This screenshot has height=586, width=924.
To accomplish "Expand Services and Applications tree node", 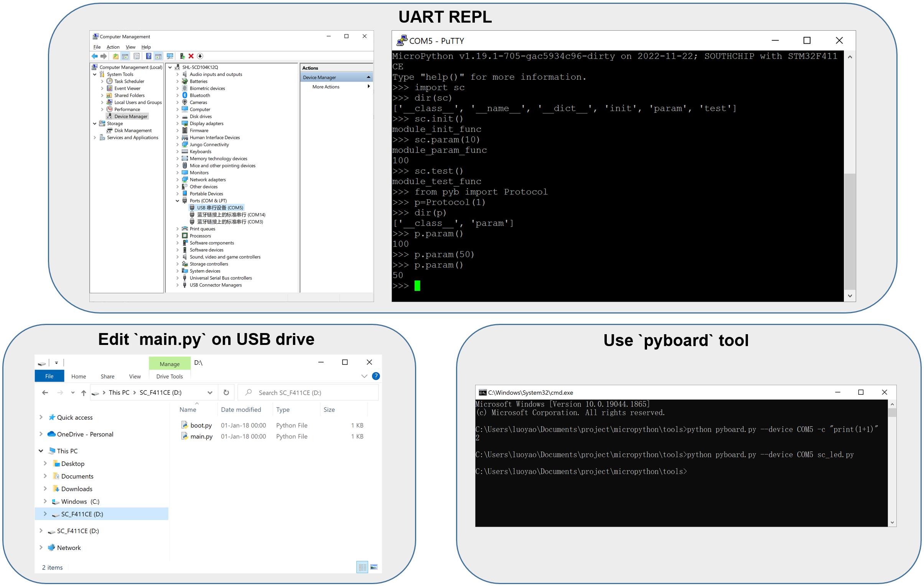I will [x=95, y=138].
